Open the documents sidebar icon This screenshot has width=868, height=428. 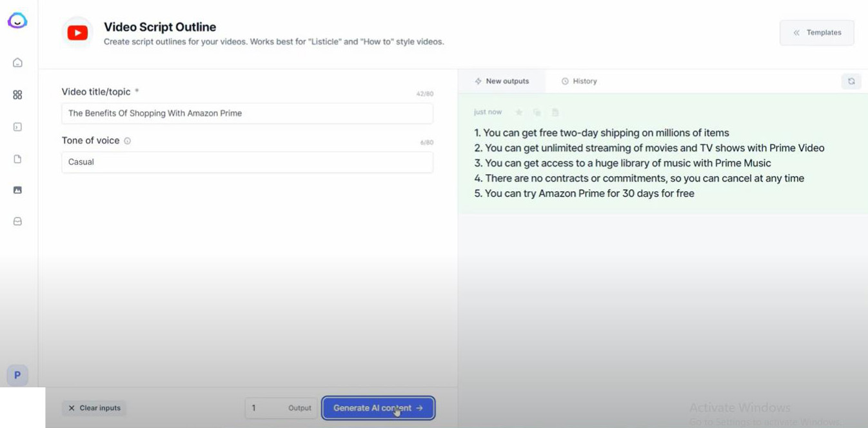(x=17, y=159)
